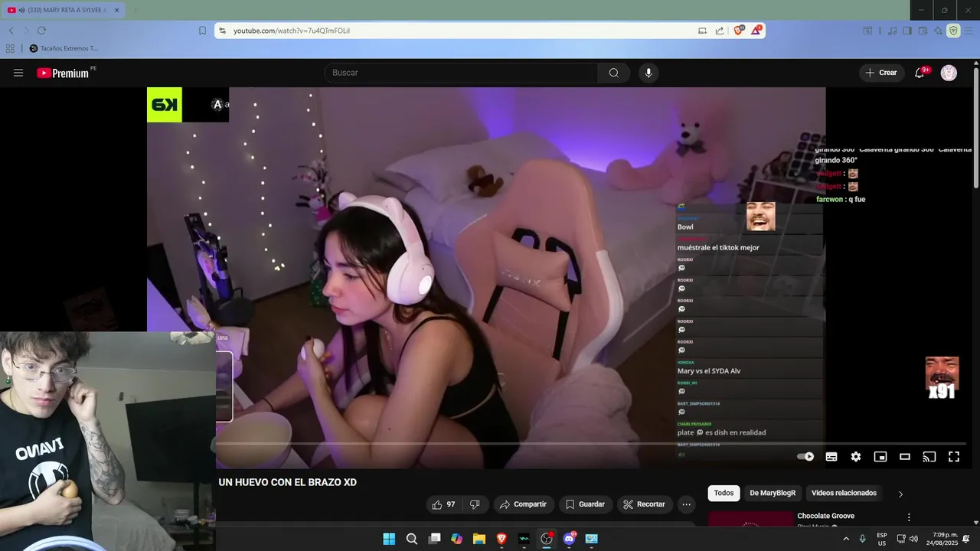
Task: Click the search magnifier button
Action: 613,73
